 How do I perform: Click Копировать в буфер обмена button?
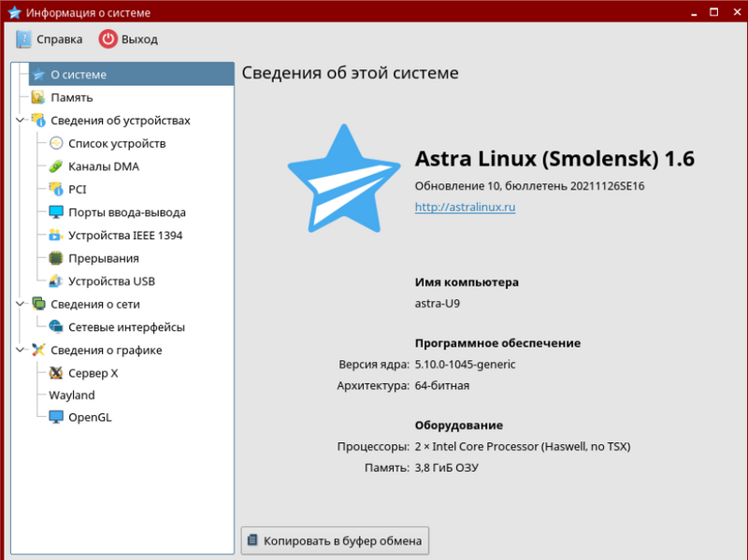click(336, 540)
